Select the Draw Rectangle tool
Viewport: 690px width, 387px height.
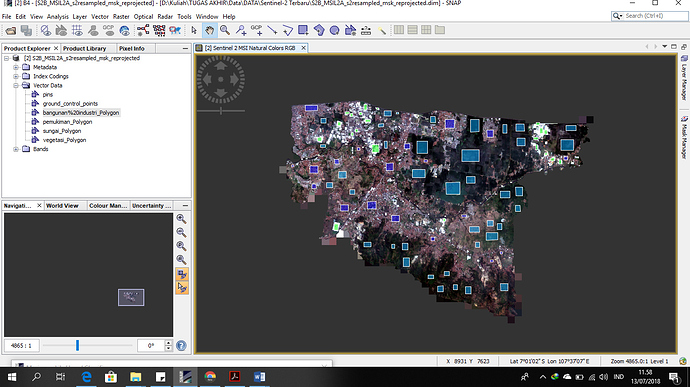(x=303, y=30)
